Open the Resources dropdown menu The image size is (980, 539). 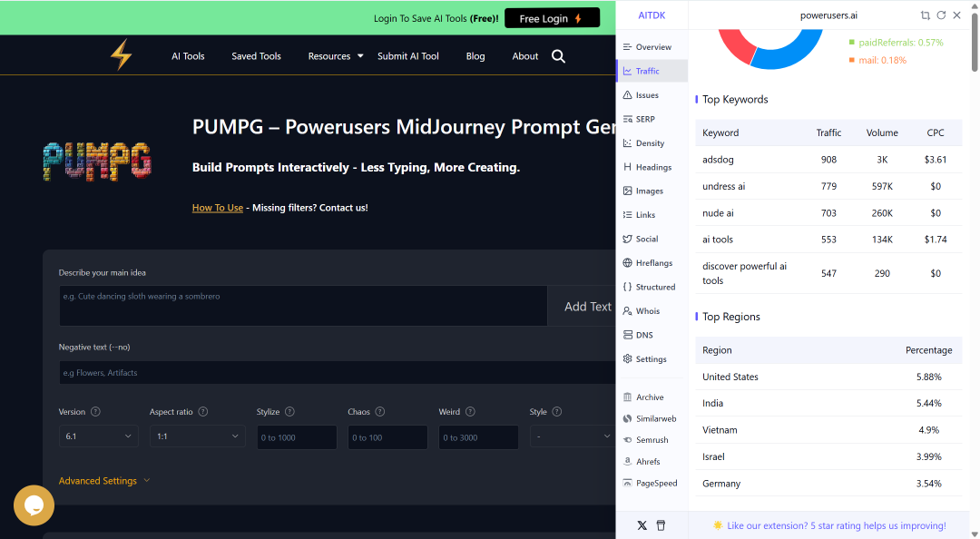click(x=335, y=56)
